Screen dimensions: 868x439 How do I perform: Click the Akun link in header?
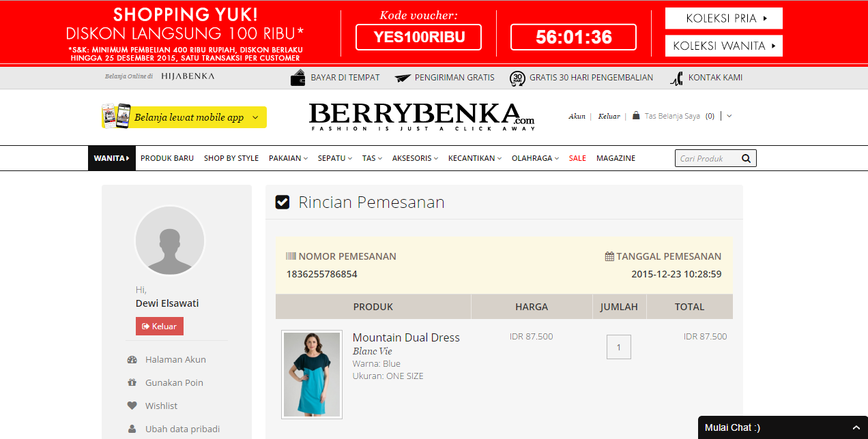(577, 117)
